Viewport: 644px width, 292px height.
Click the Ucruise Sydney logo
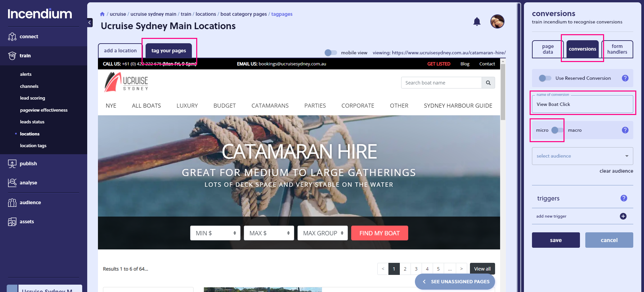click(x=126, y=82)
